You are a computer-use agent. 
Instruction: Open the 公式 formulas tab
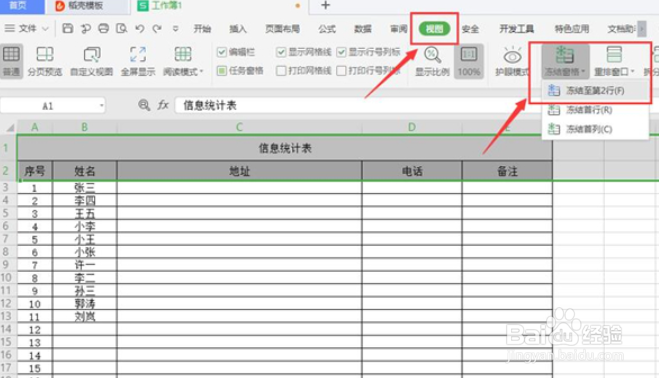point(327,29)
